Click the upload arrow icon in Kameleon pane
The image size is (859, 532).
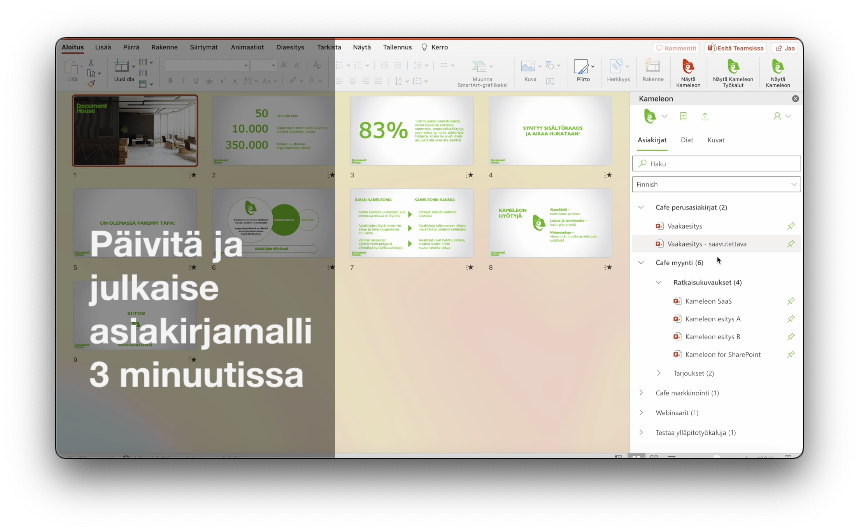(705, 116)
